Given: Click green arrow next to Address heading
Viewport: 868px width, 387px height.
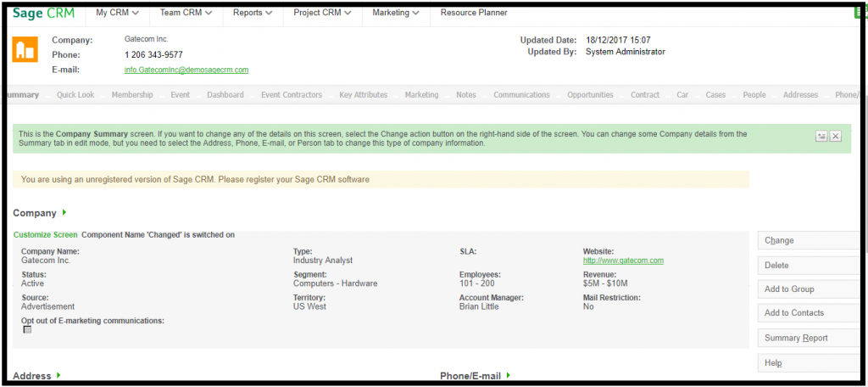Looking at the screenshot, I should (x=58, y=375).
